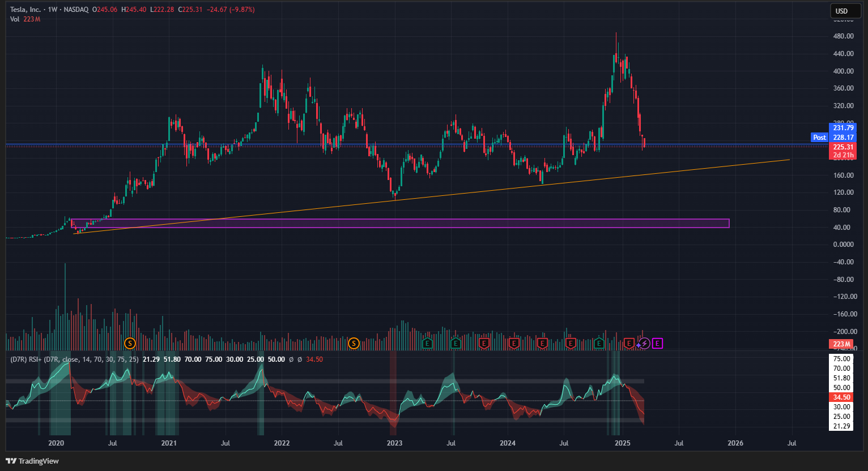This screenshot has height=471, width=868.
Task: Click the red 225.31 last price label
Action: (843, 147)
